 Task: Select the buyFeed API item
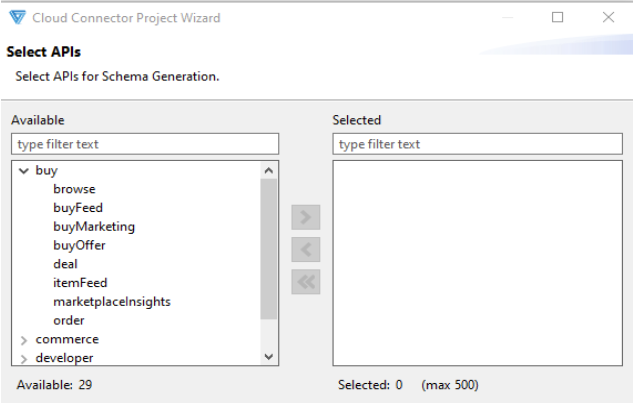click(x=78, y=208)
